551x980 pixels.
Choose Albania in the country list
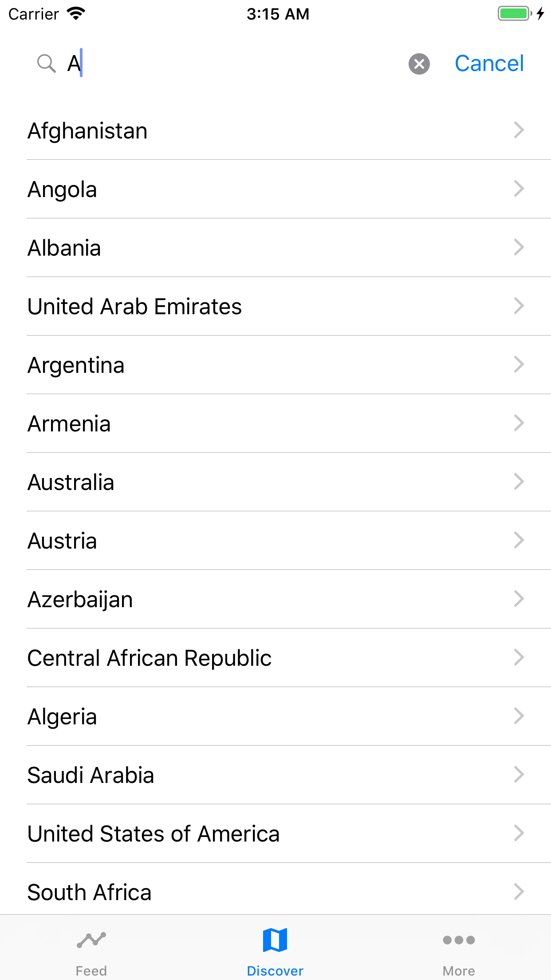point(275,248)
